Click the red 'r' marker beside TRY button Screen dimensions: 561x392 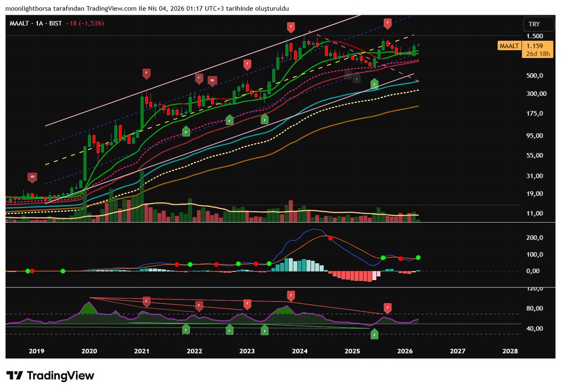(387, 23)
